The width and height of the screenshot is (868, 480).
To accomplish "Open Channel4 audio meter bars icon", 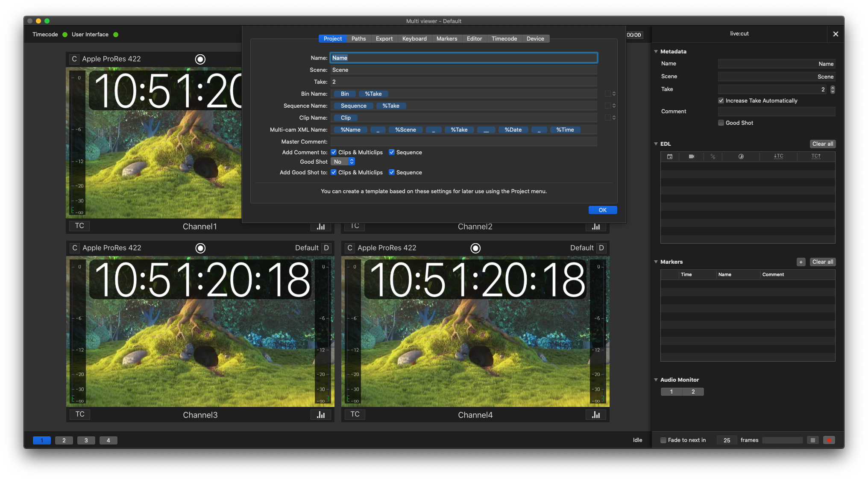I will point(596,415).
